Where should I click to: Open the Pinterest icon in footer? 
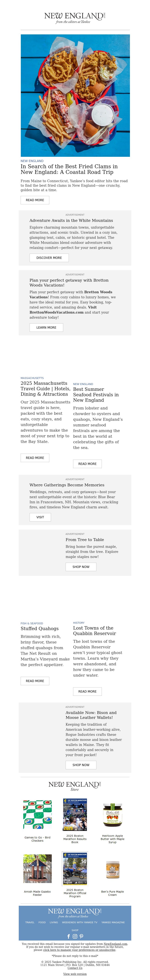81,936
